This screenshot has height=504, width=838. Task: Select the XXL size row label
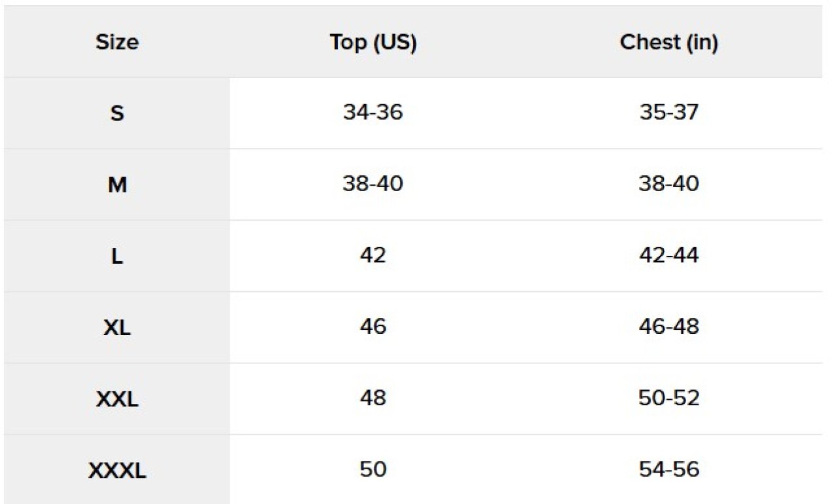tap(117, 399)
